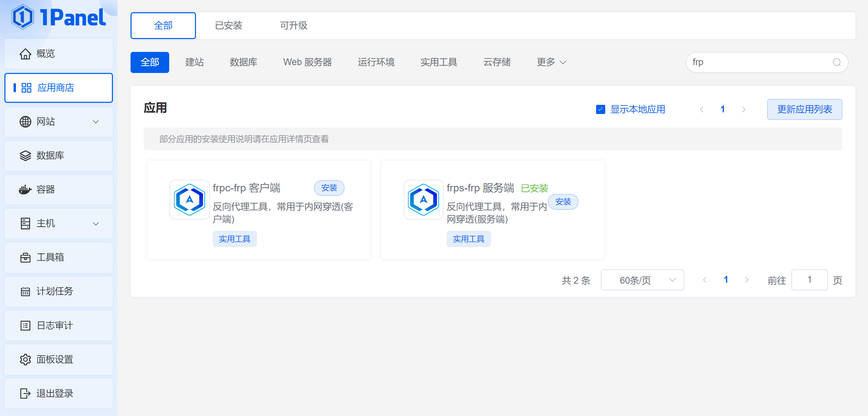Viewport: 868px width, 416px height.
Task: Select the 建站 category filter
Action: tap(195, 62)
